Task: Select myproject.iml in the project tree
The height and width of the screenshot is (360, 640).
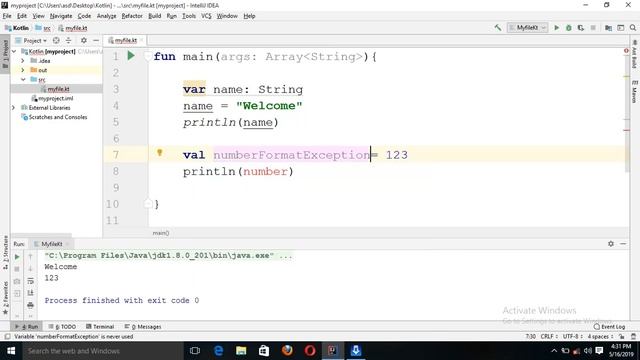Action: click(x=57, y=98)
